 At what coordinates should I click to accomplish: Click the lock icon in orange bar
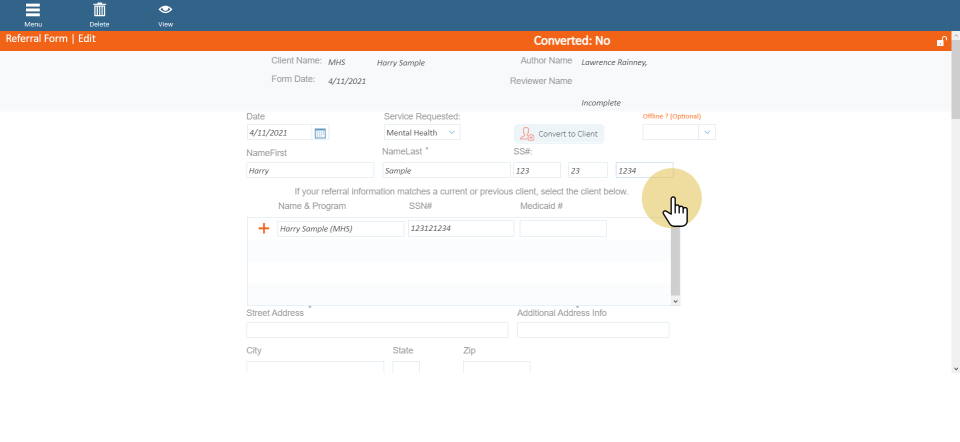click(941, 41)
